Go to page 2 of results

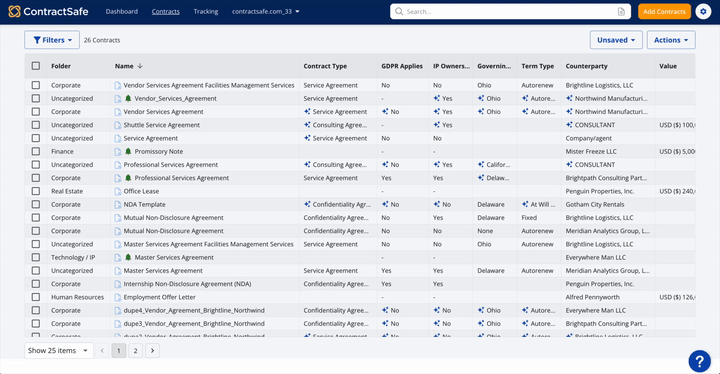pyautogui.click(x=135, y=351)
